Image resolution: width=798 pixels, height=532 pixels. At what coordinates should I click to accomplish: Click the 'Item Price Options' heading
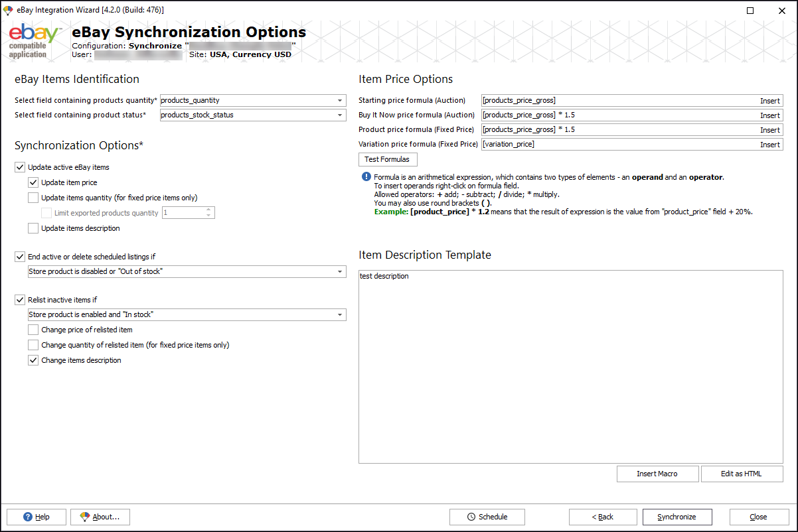406,79
